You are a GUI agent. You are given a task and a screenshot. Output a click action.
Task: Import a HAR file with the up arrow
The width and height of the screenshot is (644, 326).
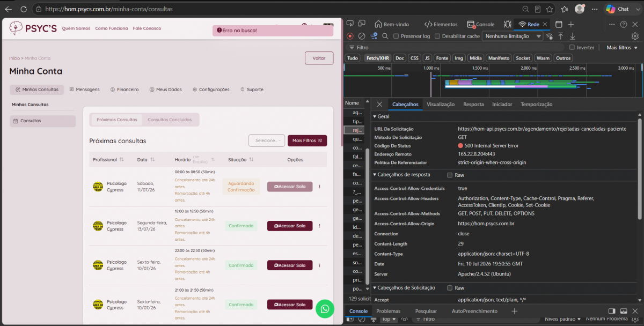tap(561, 36)
